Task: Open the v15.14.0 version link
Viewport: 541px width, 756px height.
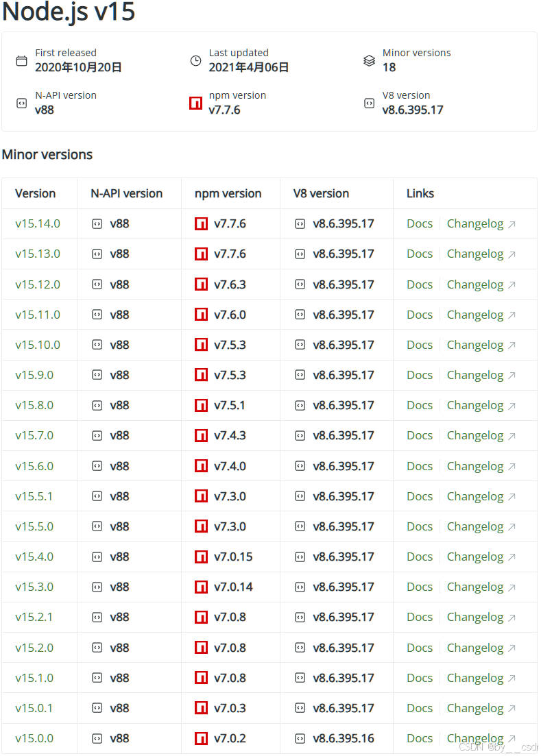Action: (x=38, y=223)
